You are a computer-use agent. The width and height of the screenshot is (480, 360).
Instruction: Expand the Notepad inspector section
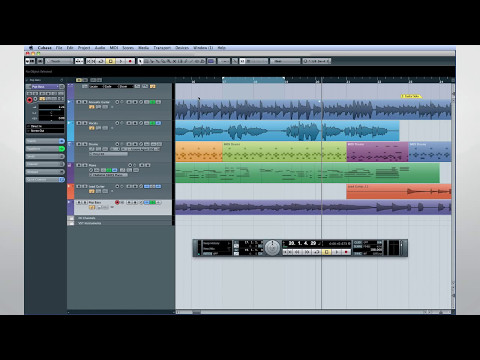45,172
